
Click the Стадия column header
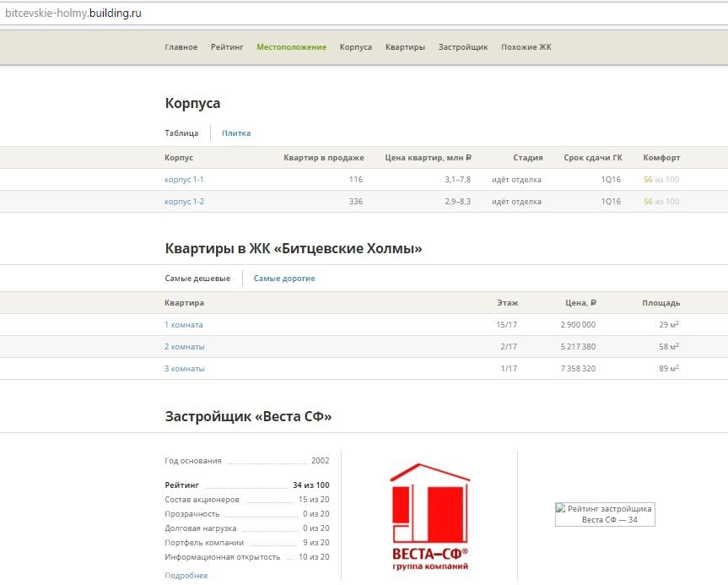click(528, 158)
